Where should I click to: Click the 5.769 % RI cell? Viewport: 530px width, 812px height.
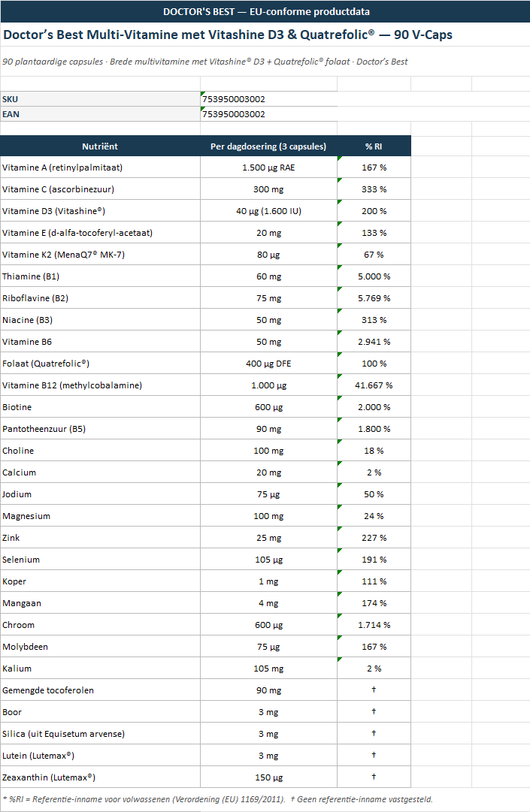click(374, 297)
